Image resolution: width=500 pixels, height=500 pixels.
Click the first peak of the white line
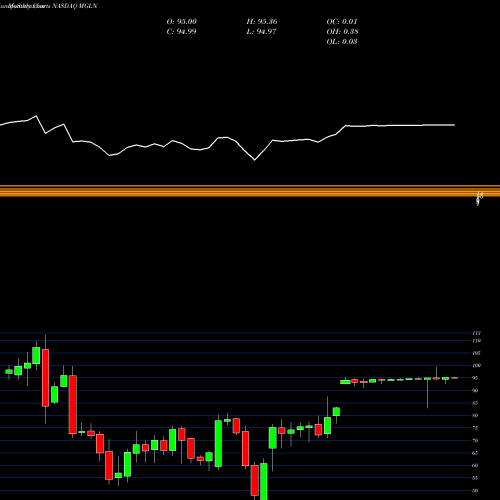pos(36,116)
